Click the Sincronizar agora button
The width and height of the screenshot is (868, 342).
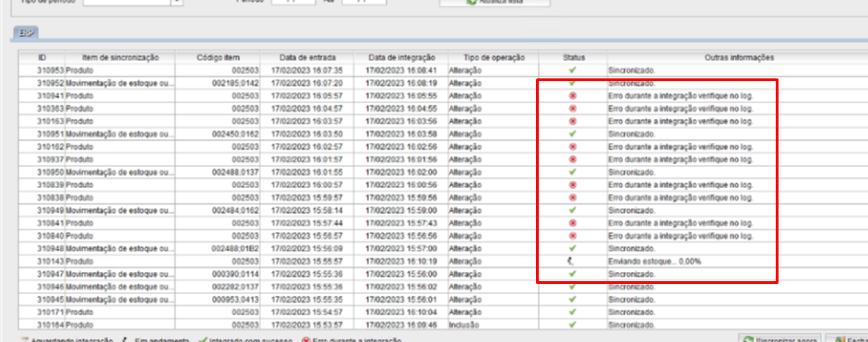[780, 338]
